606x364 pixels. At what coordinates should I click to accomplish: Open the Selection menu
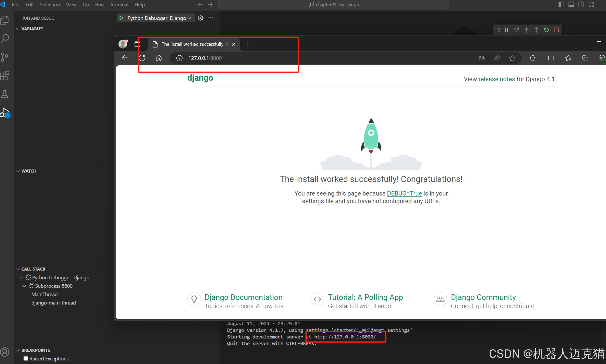tap(50, 5)
